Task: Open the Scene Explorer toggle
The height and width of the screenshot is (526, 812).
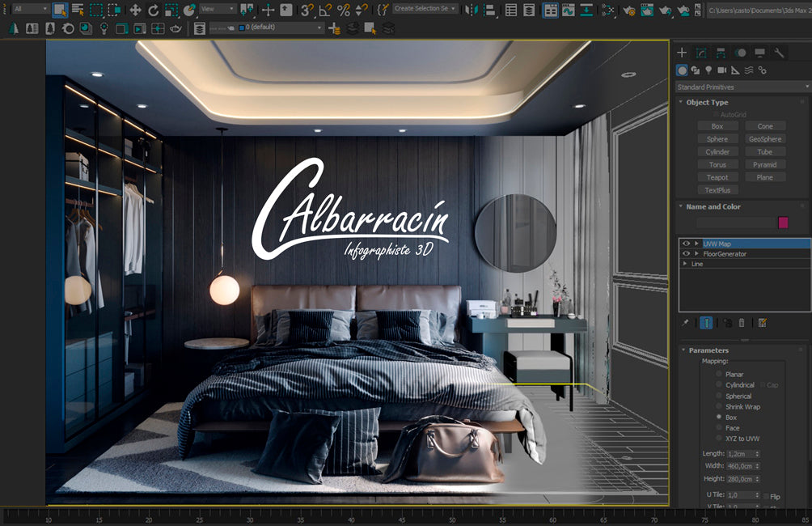Action: tap(511, 10)
